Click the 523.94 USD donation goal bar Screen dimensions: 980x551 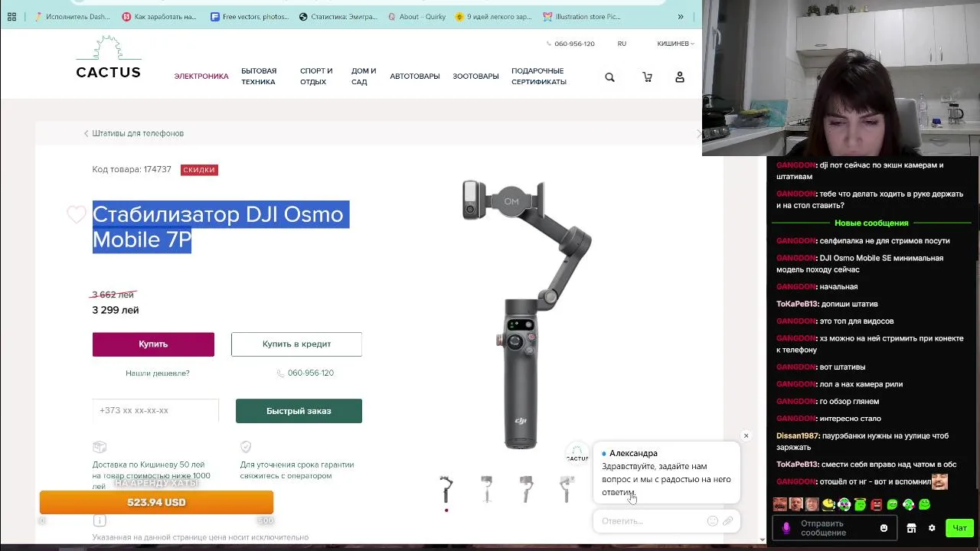(x=156, y=503)
